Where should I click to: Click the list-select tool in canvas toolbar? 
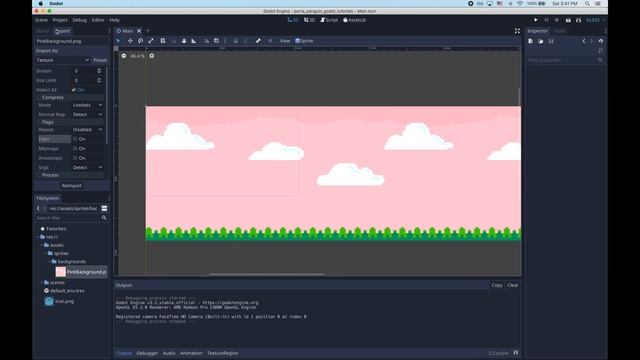[x=163, y=41]
